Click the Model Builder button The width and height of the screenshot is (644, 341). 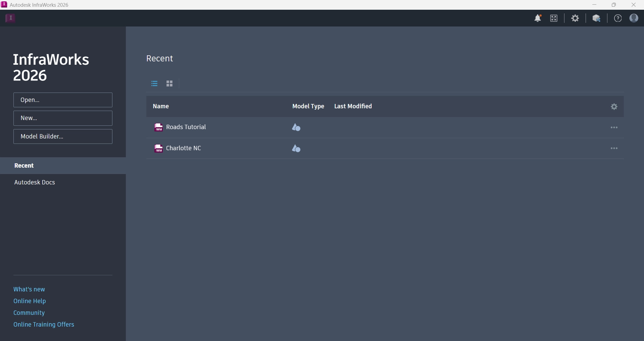point(63,136)
